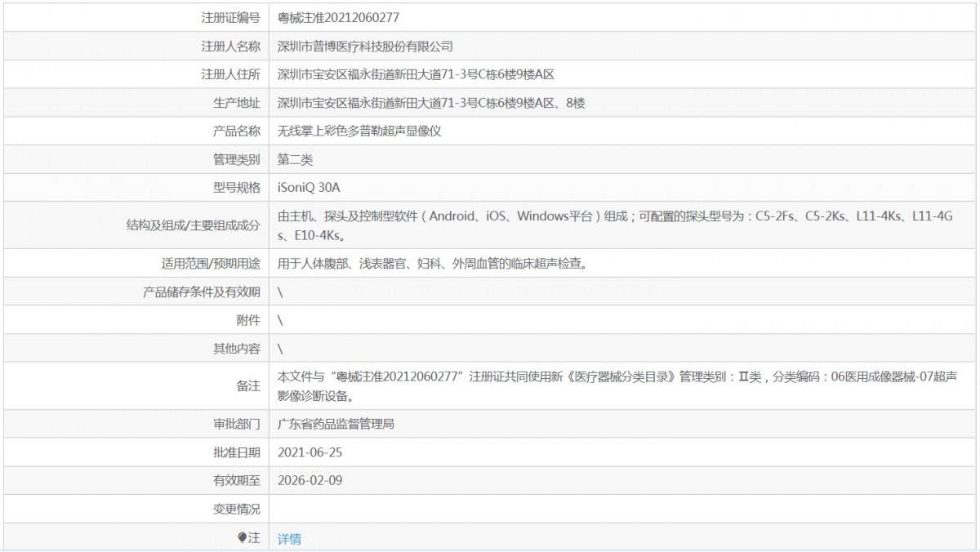Click the 审批部门 label
The width and height of the screenshot is (980, 552).
point(236,424)
